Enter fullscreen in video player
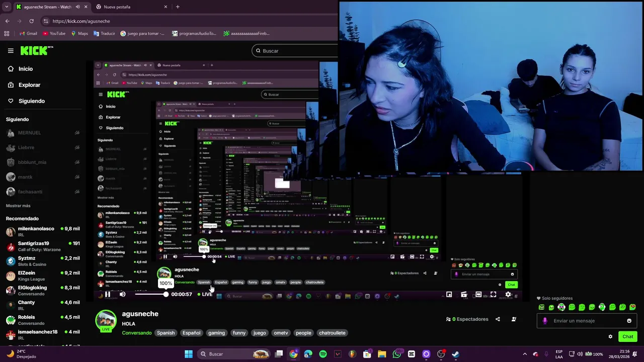Image resolution: width=644 pixels, height=362 pixels. (x=493, y=295)
